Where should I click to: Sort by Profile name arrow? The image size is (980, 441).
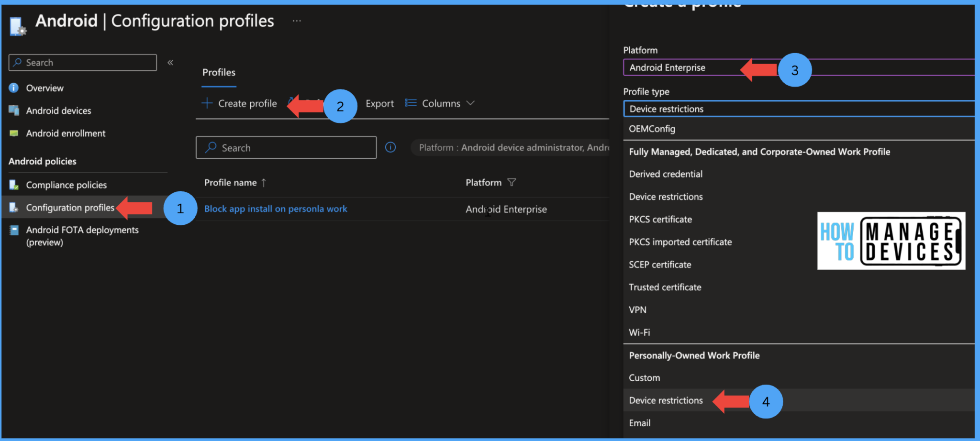(x=264, y=182)
